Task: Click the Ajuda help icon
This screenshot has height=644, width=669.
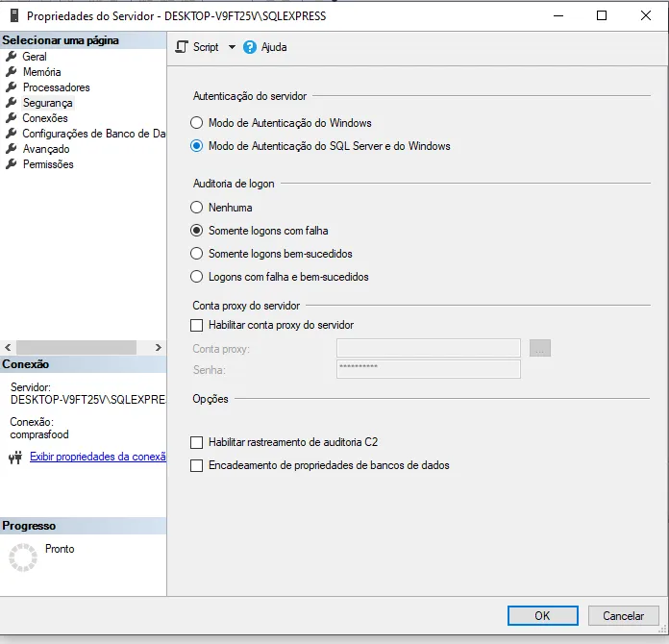Action: coord(250,47)
